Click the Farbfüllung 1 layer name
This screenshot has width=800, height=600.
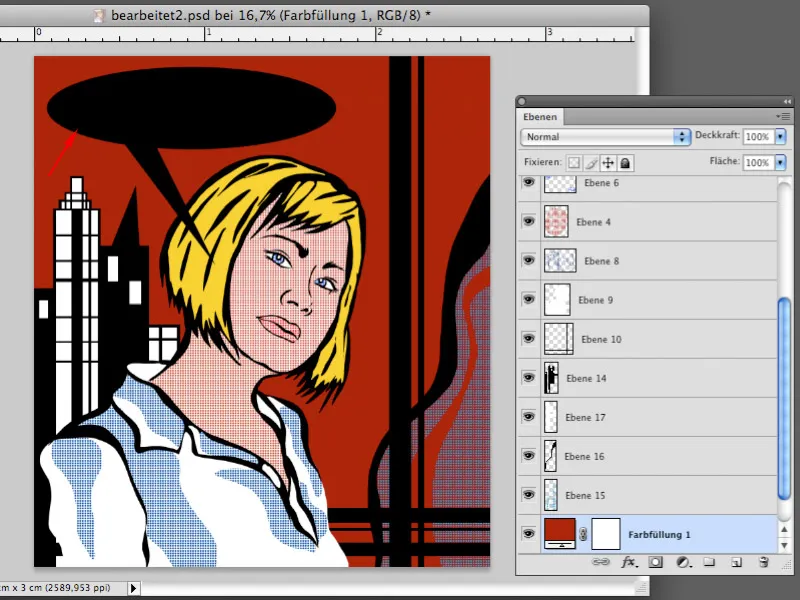point(659,535)
